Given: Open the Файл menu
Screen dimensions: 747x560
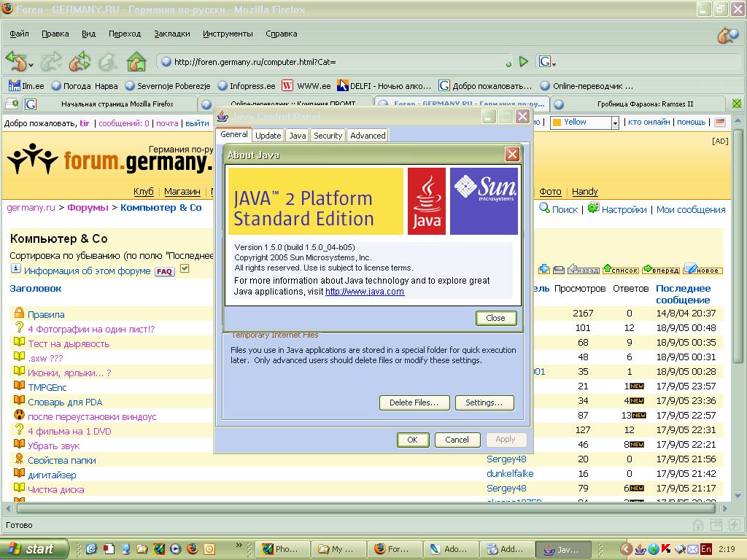Looking at the screenshot, I should tap(19, 34).
